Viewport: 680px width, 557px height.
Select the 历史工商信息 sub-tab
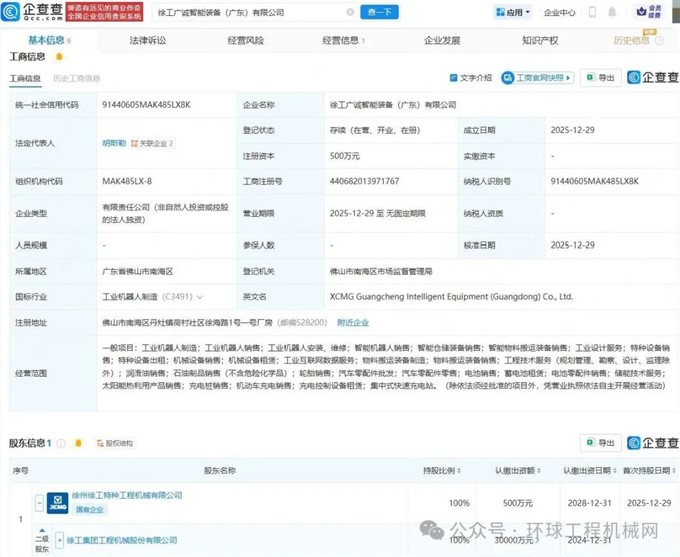coord(77,78)
